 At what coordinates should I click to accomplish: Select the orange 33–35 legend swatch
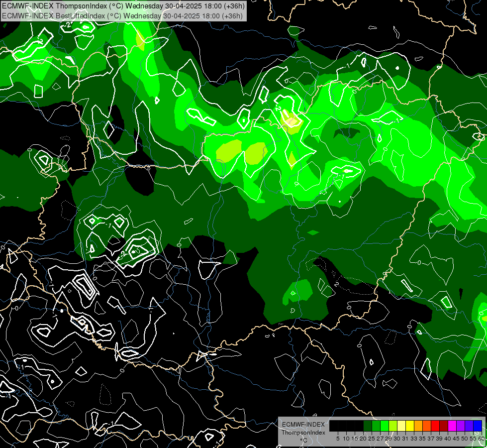(x=419, y=426)
